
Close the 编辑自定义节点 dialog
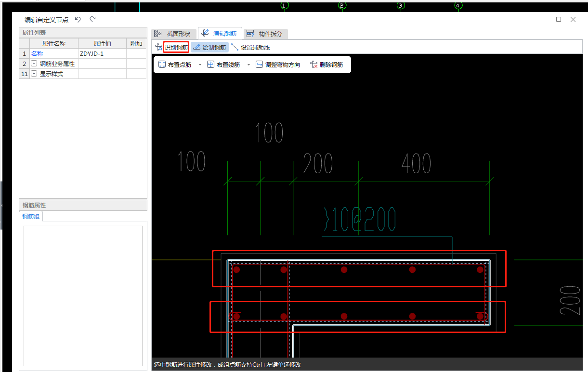573,19
